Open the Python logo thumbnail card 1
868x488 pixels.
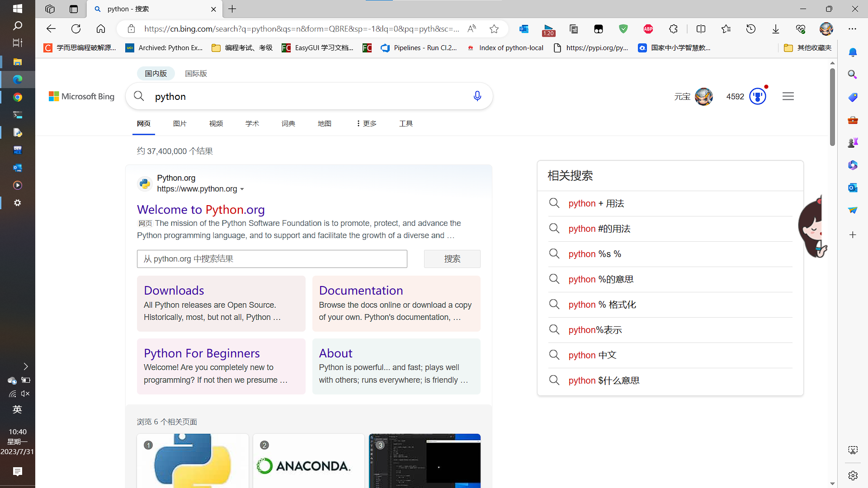193,461
